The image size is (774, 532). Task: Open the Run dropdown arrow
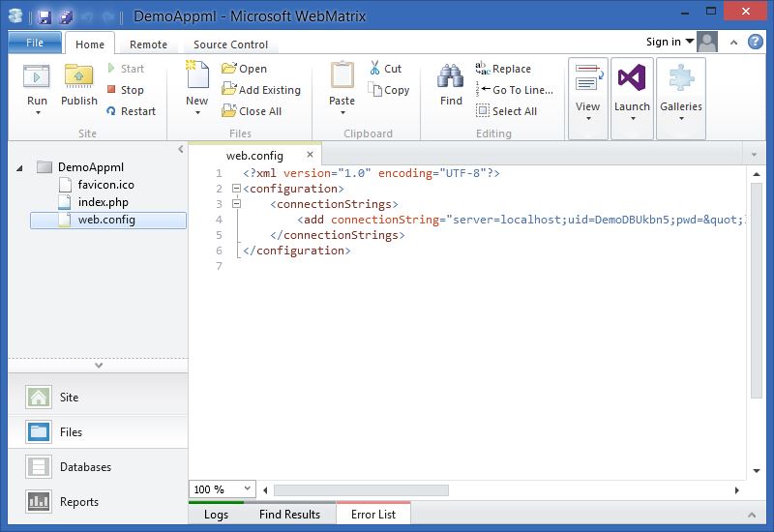38,113
